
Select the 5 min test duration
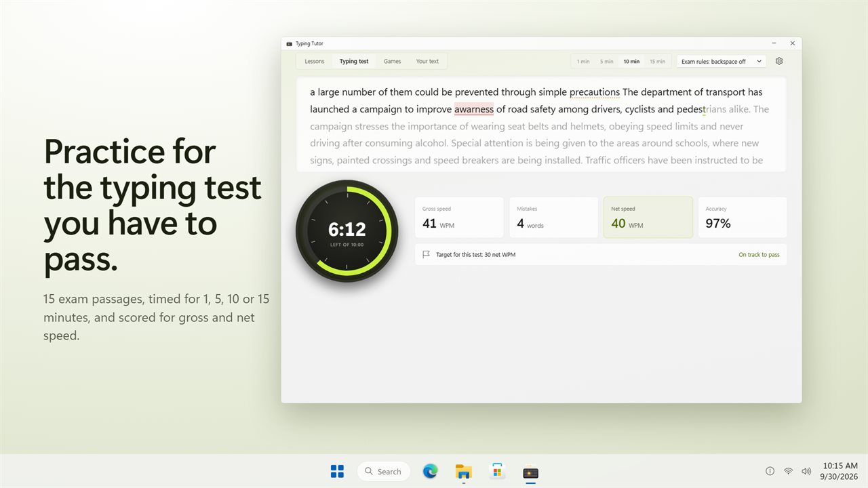(x=607, y=62)
